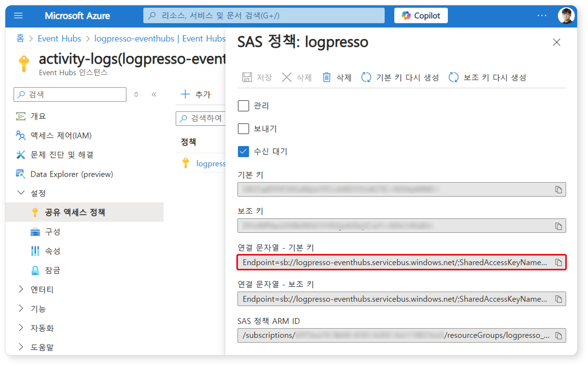This screenshot has width=588, height=366.
Task: Regenerate primary key (기본 키 다시 생성)
Action: click(400, 77)
